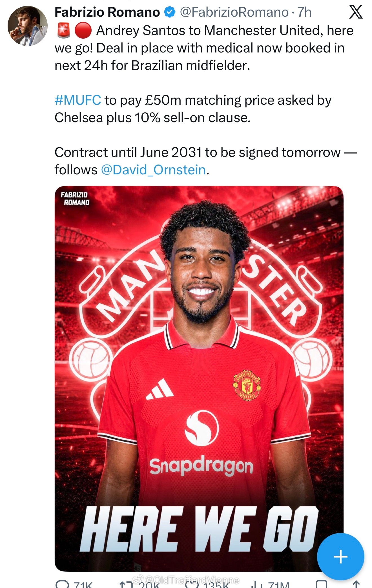Open Fabrizio Romano's profile avatar

(x=27, y=26)
